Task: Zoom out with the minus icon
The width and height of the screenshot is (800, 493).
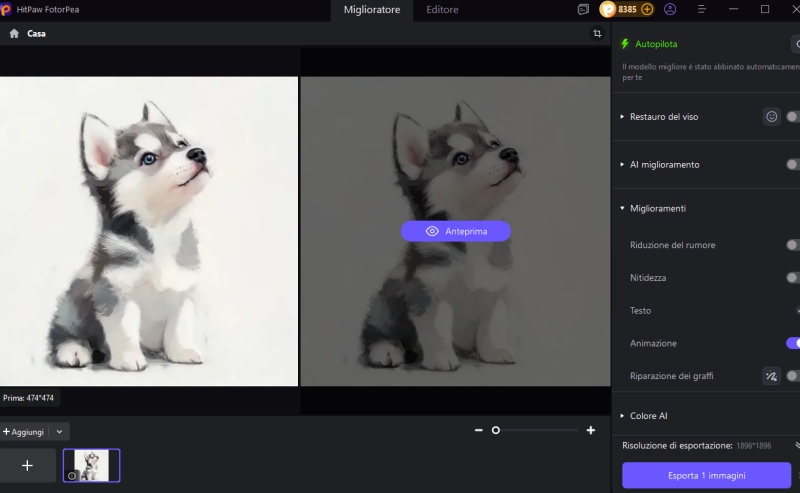Action: coord(479,430)
